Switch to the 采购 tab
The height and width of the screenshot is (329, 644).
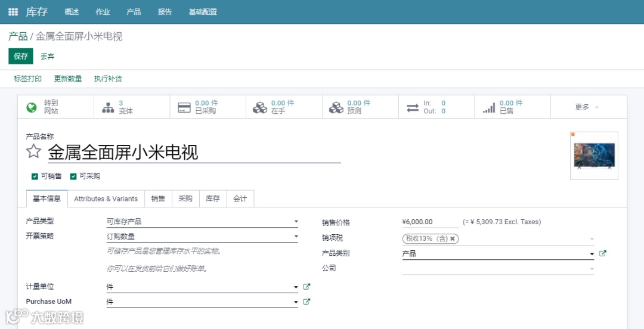point(185,199)
